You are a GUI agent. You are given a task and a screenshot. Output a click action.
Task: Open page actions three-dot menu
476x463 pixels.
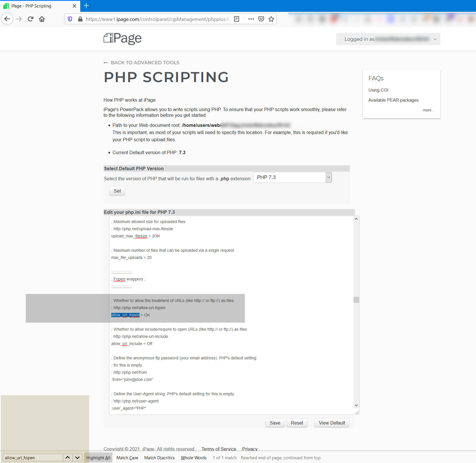(x=251, y=19)
